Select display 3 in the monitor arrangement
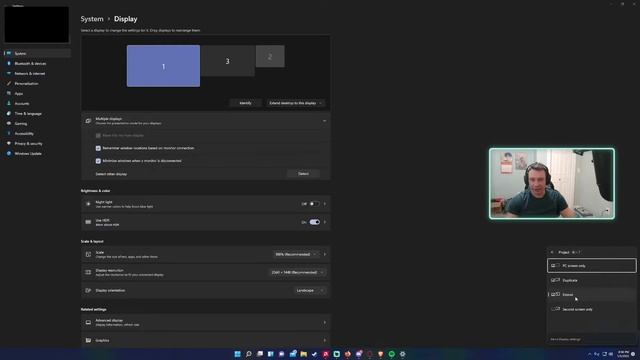 coord(227,61)
